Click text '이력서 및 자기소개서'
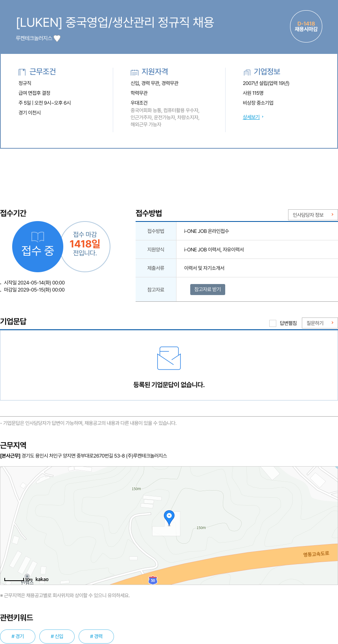The height and width of the screenshot is (644, 338). [x=204, y=268]
